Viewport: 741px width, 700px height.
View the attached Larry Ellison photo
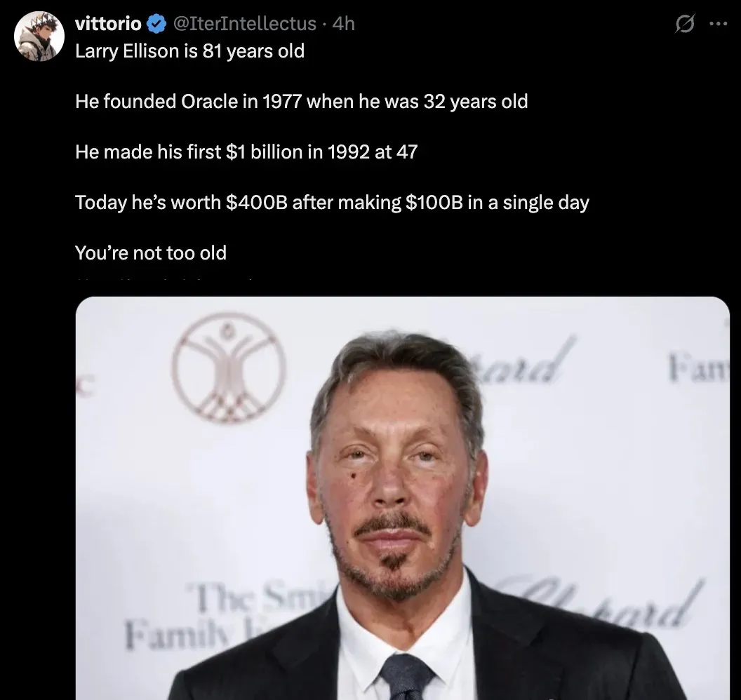coord(400,491)
